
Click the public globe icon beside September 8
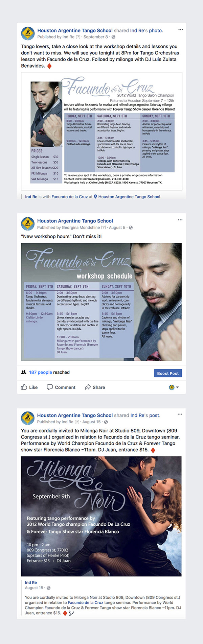[x=113, y=37]
